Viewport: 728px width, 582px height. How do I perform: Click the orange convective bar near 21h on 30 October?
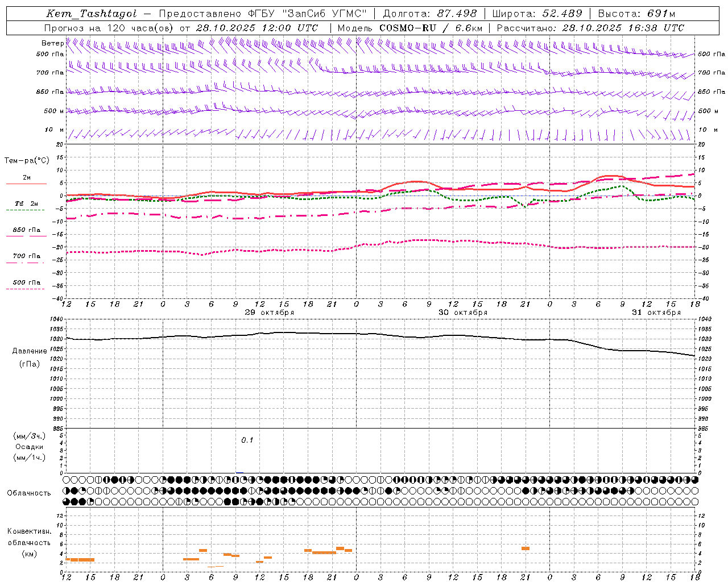(526, 548)
